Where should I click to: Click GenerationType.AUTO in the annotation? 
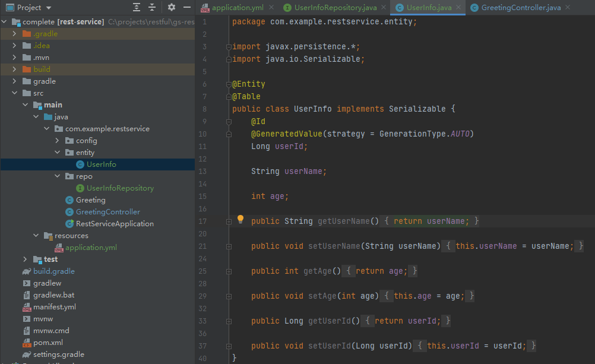tap(424, 134)
